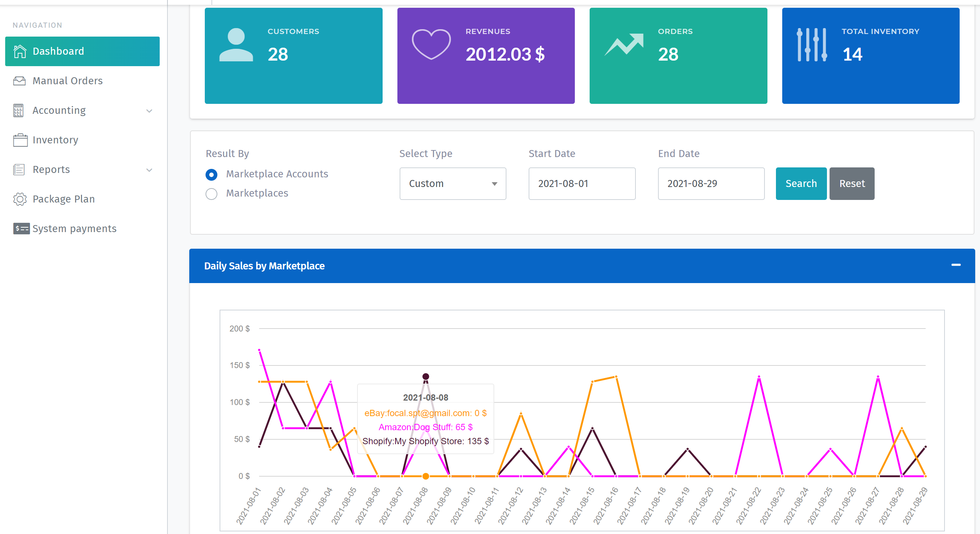Click the Manual Orders inbox icon
The height and width of the screenshot is (534, 980).
coord(19,81)
